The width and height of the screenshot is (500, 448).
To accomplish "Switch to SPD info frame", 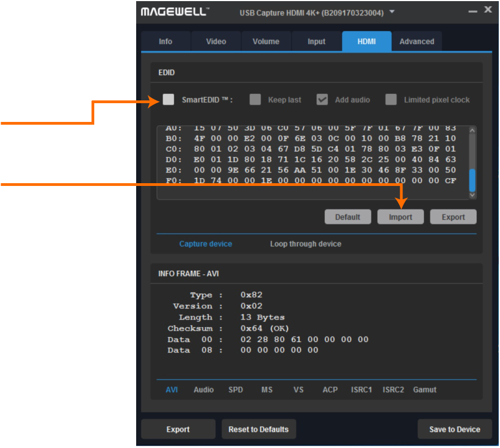I will pos(235,390).
